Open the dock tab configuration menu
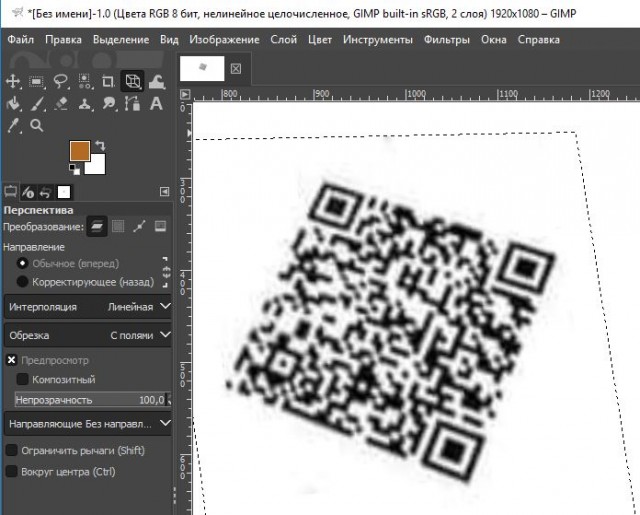 [164, 192]
